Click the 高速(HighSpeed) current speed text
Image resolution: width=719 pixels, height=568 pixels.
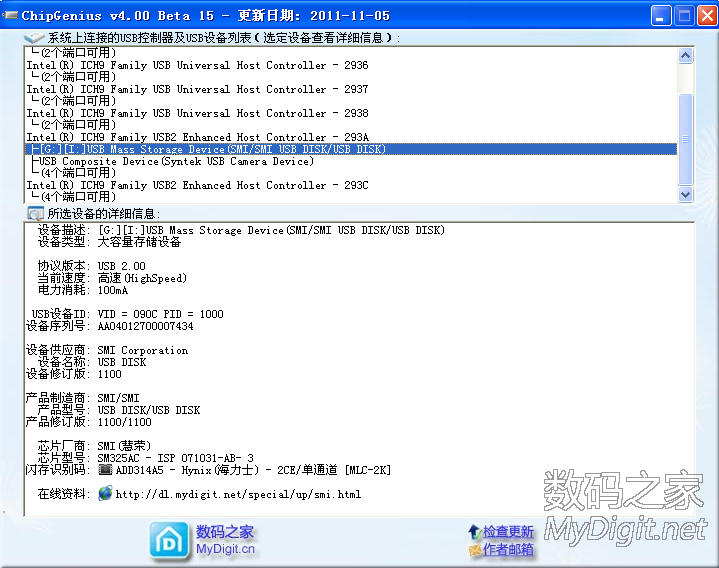[x=142, y=278]
